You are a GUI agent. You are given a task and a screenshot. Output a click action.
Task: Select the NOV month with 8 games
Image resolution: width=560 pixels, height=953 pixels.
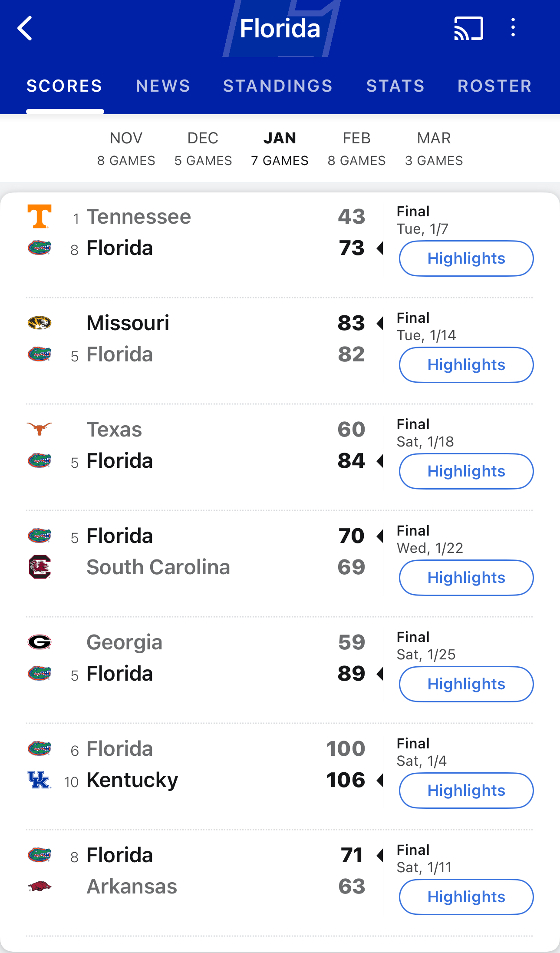tap(126, 149)
